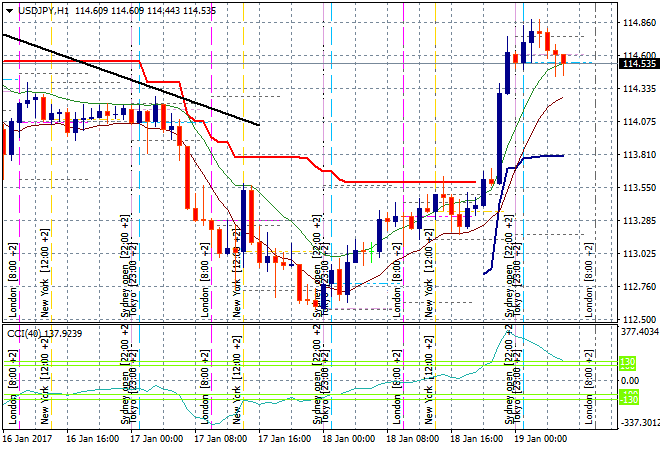Select the green 130 CCI level tag

tap(628, 362)
